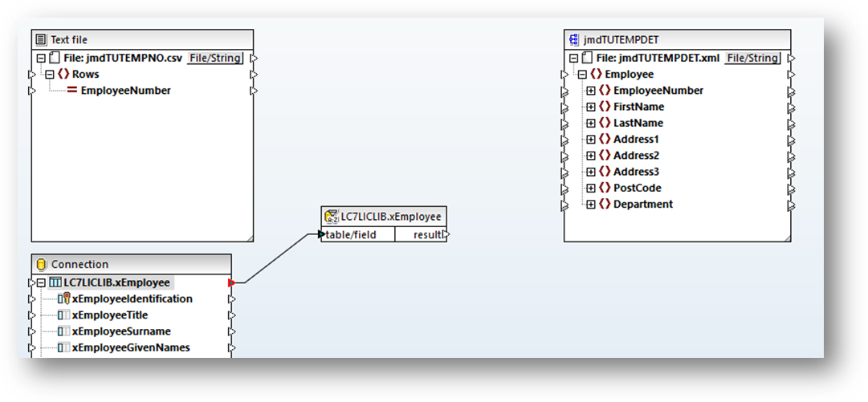
Task: Click the result label in sort component
Action: (x=428, y=235)
